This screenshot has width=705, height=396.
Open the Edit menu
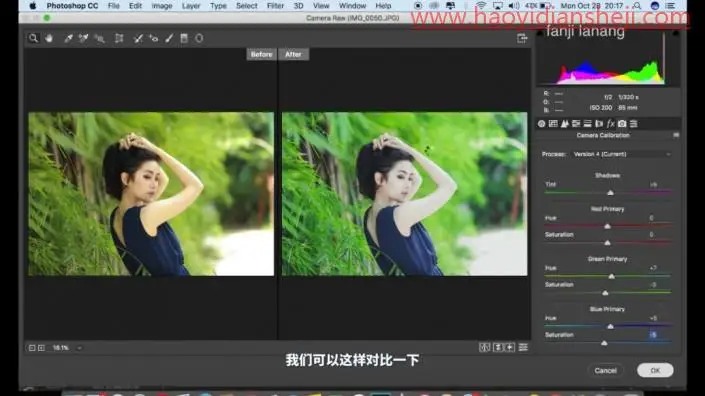(135, 6)
